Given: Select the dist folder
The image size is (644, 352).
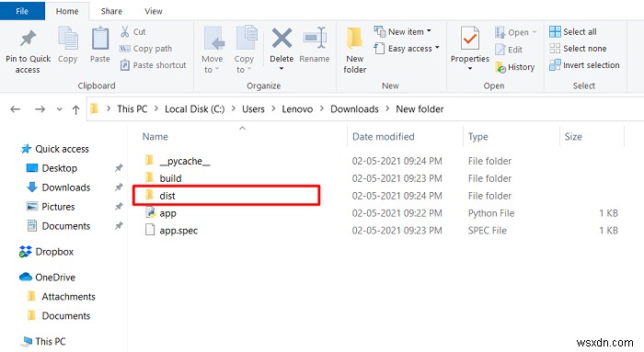Looking at the screenshot, I should (x=167, y=196).
